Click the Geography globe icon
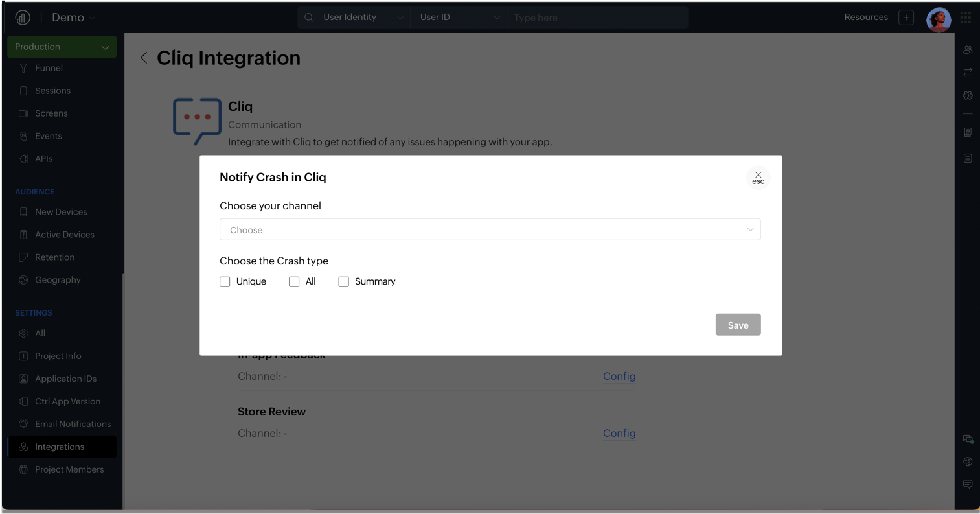The height and width of the screenshot is (514, 980). 23,280
